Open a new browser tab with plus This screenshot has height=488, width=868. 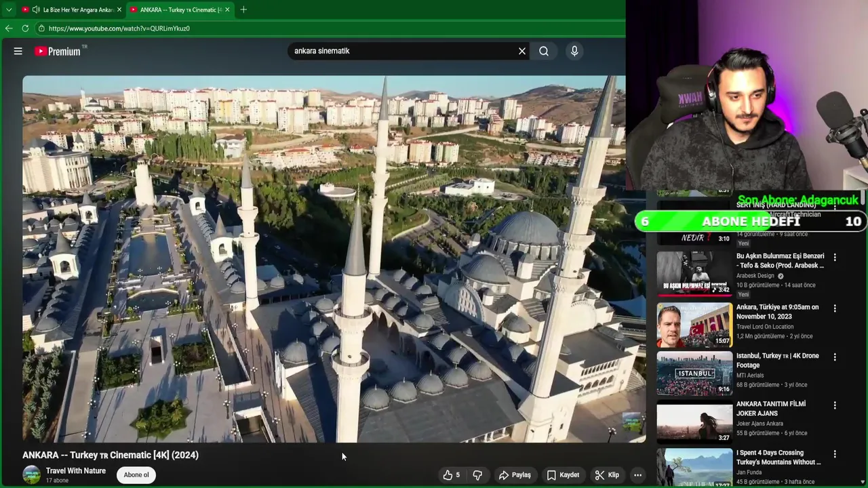(x=243, y=9)
